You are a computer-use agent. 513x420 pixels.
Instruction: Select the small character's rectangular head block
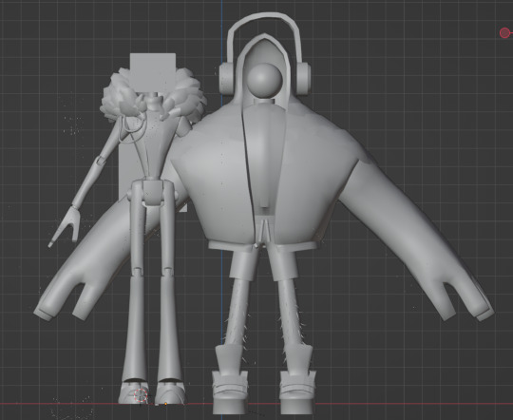[153, 72]
